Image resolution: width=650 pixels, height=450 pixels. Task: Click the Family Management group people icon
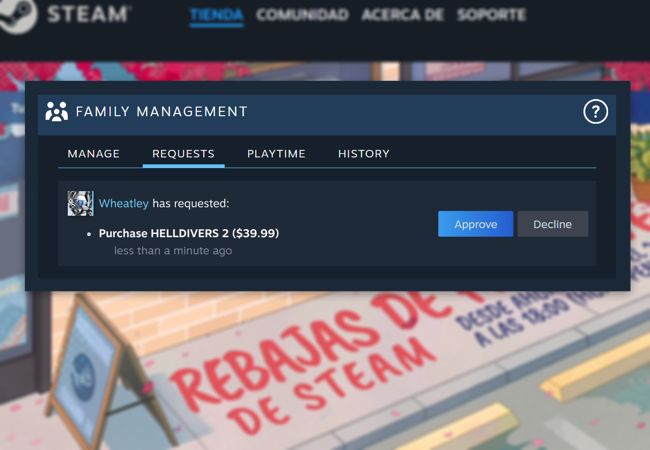(57, 111)
